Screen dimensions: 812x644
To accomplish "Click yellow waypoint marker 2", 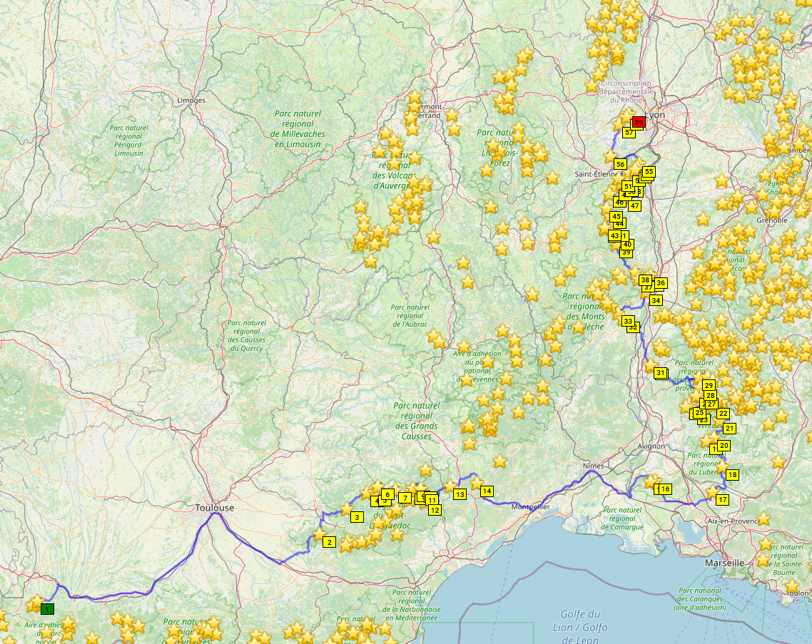I will [x=329, y=542].
